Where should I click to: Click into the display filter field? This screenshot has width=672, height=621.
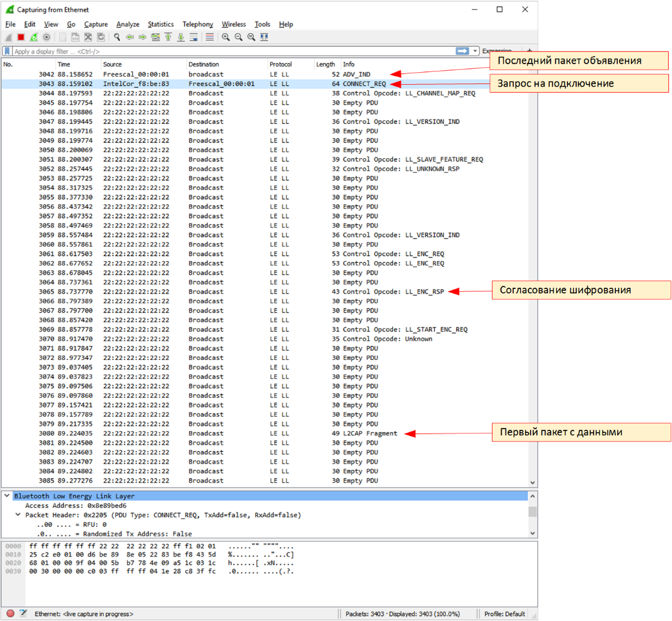tap(234, 52)
